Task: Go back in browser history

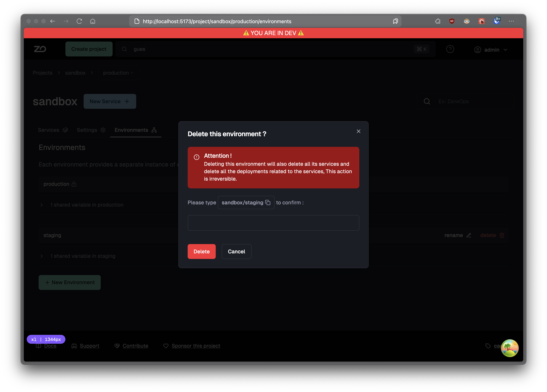Action: (53, 21)
